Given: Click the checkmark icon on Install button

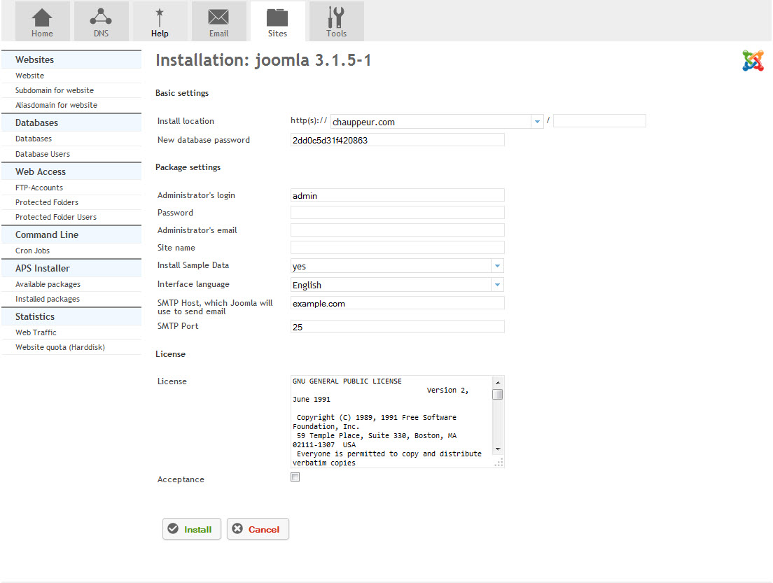Looking at the screenshot, I should click(173, 529).
